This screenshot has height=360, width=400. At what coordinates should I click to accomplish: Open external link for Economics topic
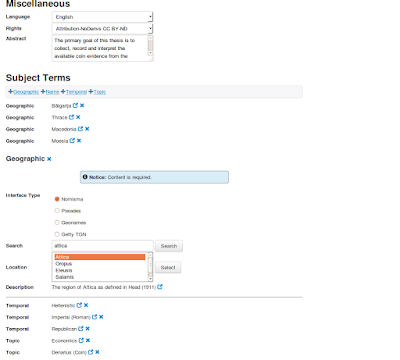pyautogui.click(x=81, y=340)
